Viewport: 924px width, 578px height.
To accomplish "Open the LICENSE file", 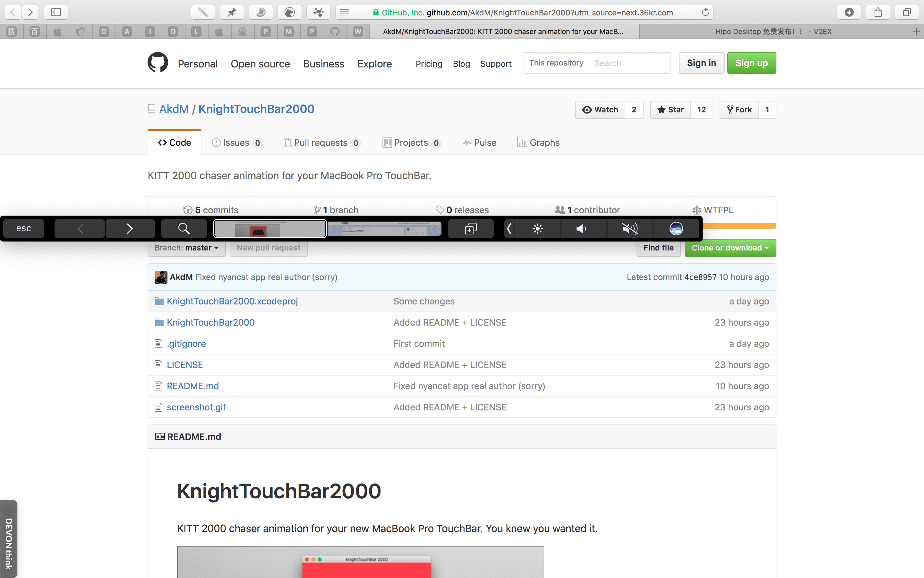I will [185, 365].
